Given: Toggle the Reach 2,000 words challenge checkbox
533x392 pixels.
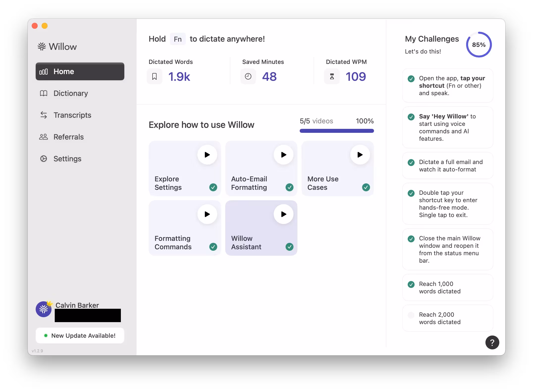Looking at the screenshot, I should pyautogui.click(x=411, y=315).
